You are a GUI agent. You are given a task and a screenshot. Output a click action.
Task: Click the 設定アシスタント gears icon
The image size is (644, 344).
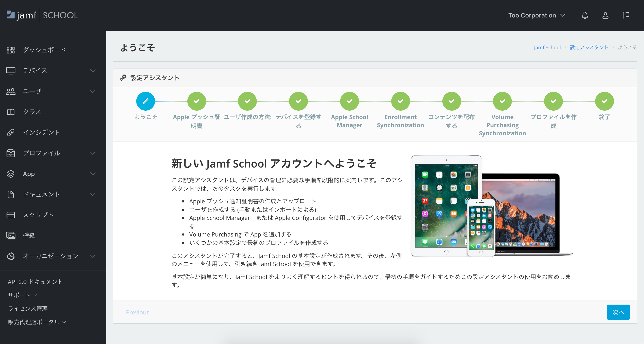[x=123, y=78]
